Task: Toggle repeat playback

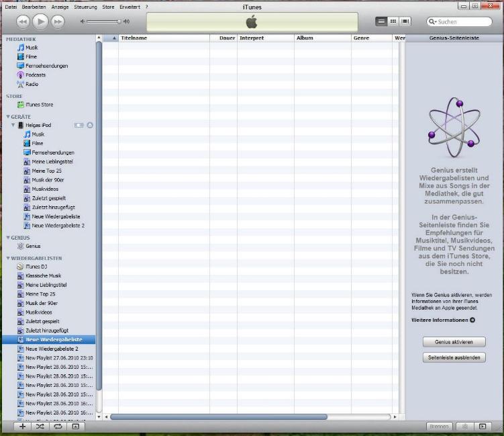Action: 58,427
